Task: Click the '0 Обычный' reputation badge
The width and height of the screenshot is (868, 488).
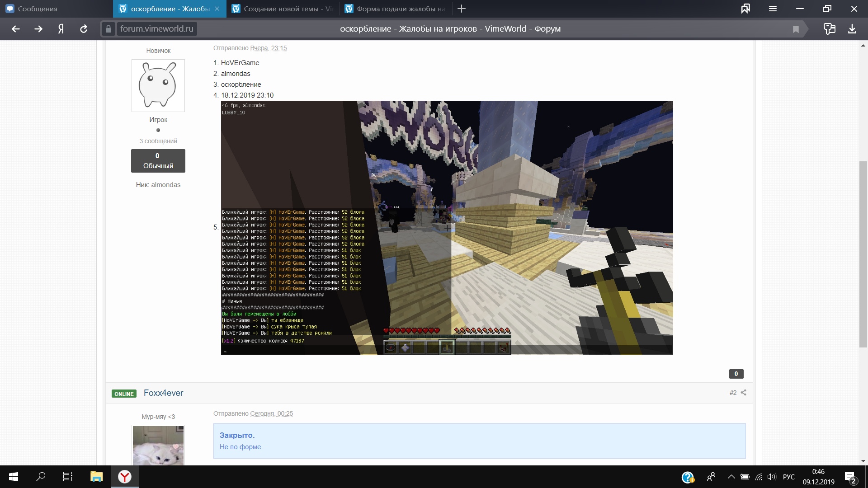Action: [158, 161]
